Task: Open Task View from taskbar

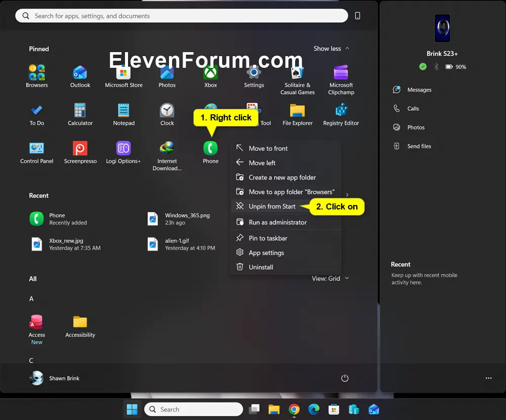Action: [254, 409]
